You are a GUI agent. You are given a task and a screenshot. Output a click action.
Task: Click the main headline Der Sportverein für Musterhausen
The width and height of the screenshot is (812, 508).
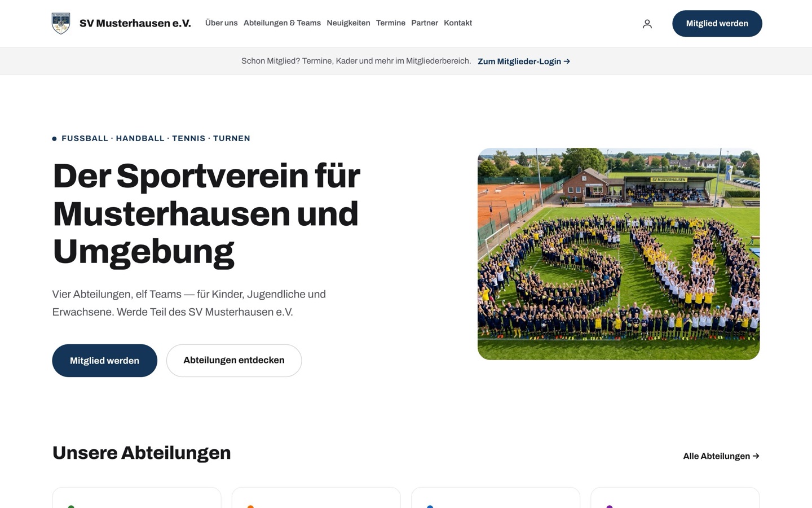tap(206, 214)
